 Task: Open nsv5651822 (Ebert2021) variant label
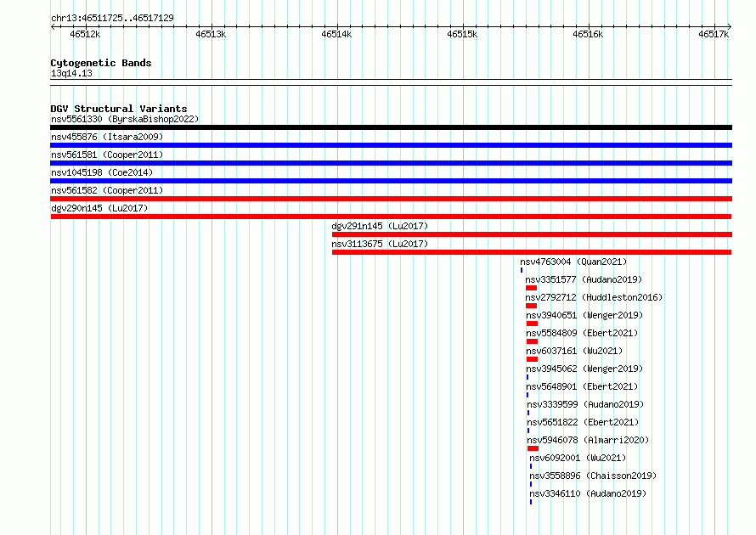(583, 422)
